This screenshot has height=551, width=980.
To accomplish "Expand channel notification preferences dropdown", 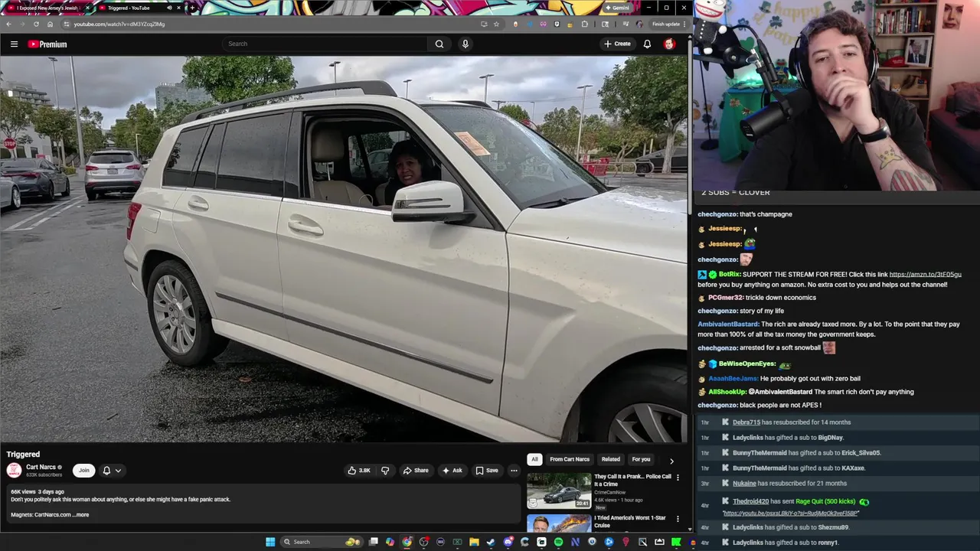I will [112, 471].
